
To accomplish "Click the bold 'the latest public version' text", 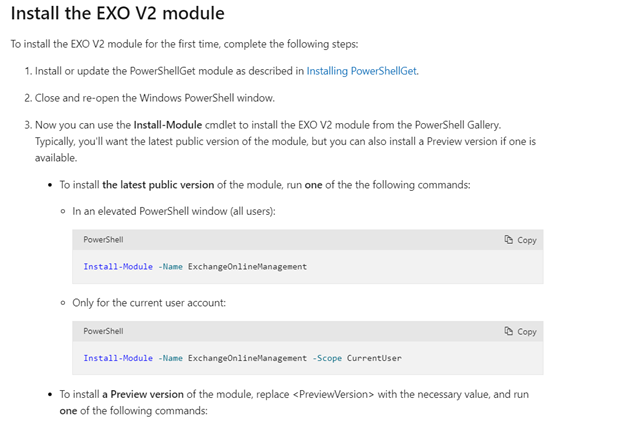I will pos(158,185).
